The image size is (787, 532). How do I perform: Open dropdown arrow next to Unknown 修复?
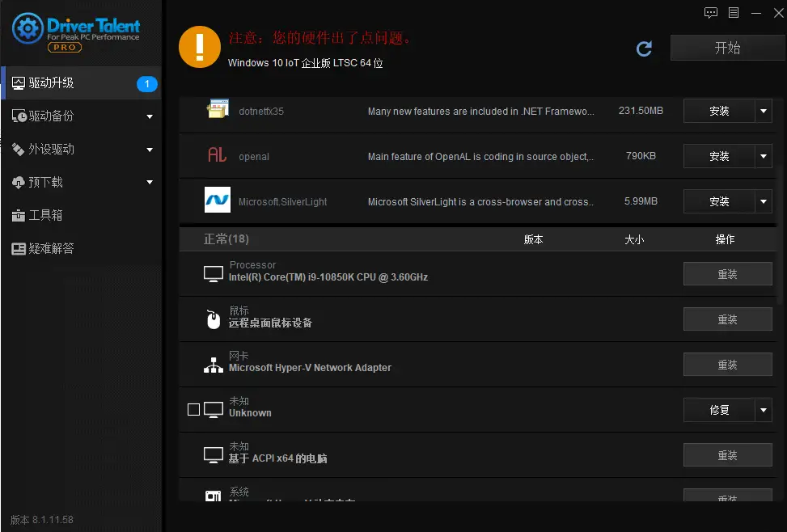point(764,410)
